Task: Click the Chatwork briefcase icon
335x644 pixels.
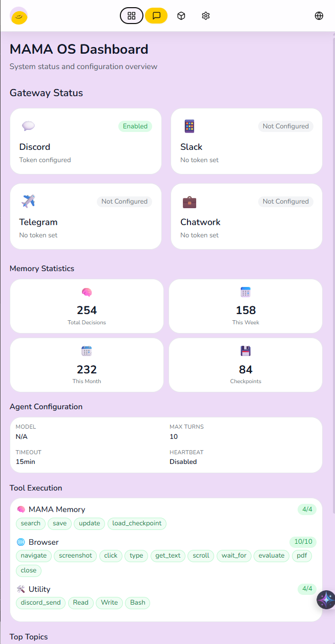Action: click(x=189, y=201)
